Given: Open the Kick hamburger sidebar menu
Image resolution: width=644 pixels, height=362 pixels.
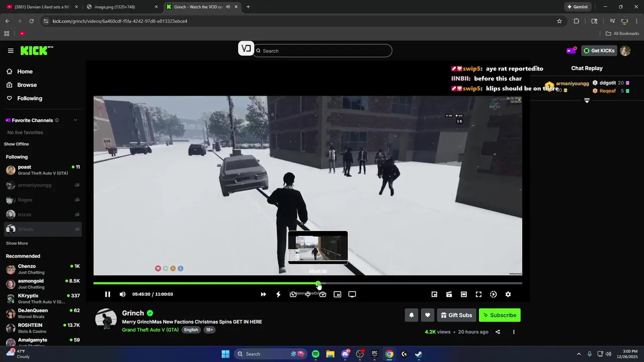Looking at the screenshot, I should coord(11,50).
